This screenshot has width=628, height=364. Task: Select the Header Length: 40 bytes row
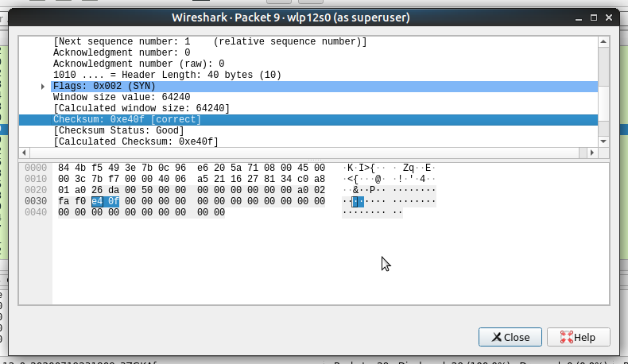(308, 75)
